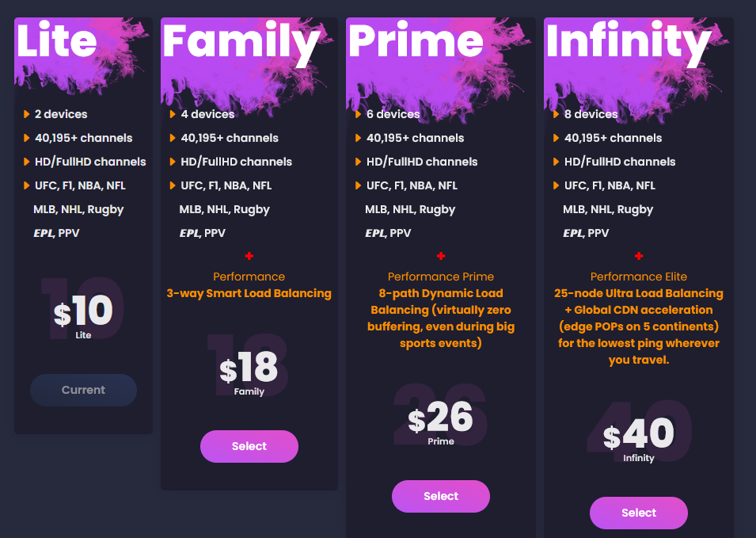Click the $26 Prime price

(x=441, y=418)
